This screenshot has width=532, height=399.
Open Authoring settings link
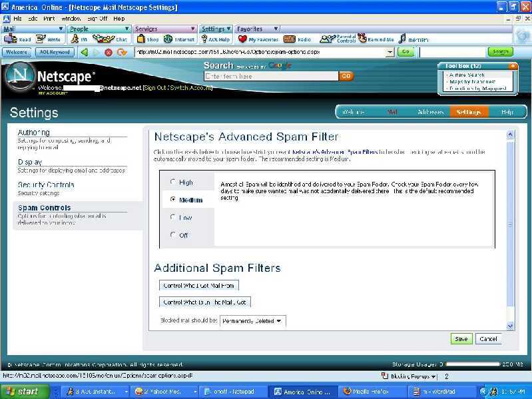coord(33,133)
